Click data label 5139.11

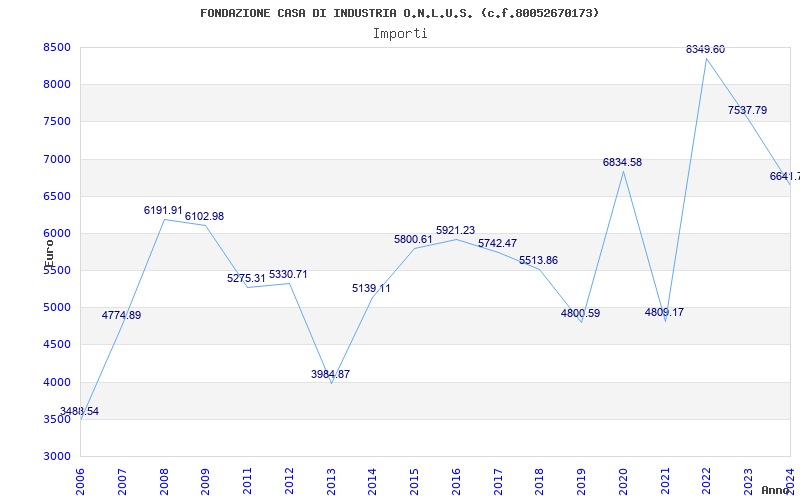coord(371,288)
